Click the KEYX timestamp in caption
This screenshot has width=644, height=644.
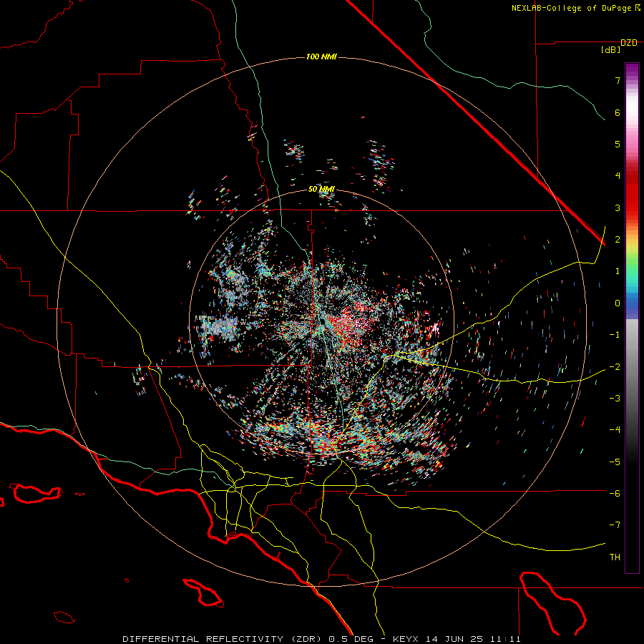(x=457, y=639)
